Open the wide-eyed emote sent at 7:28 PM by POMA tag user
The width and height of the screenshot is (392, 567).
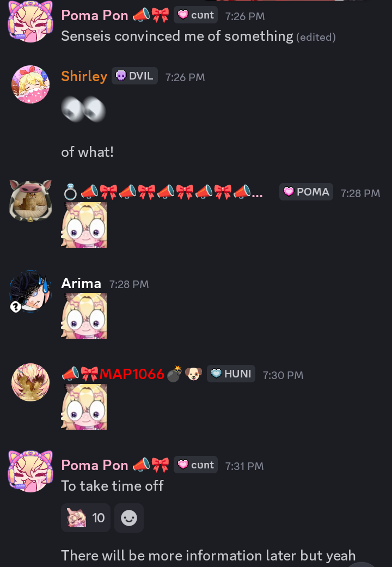point(84,225)
